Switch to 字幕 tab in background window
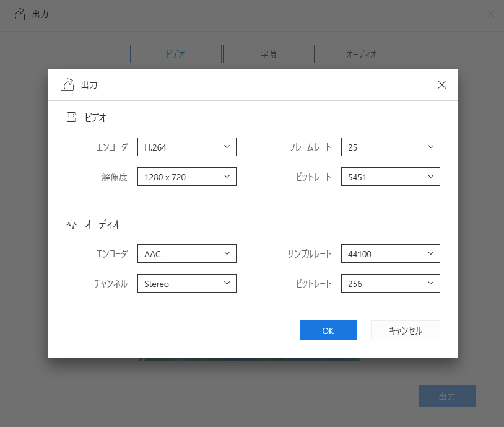 (x=268, y=54)
